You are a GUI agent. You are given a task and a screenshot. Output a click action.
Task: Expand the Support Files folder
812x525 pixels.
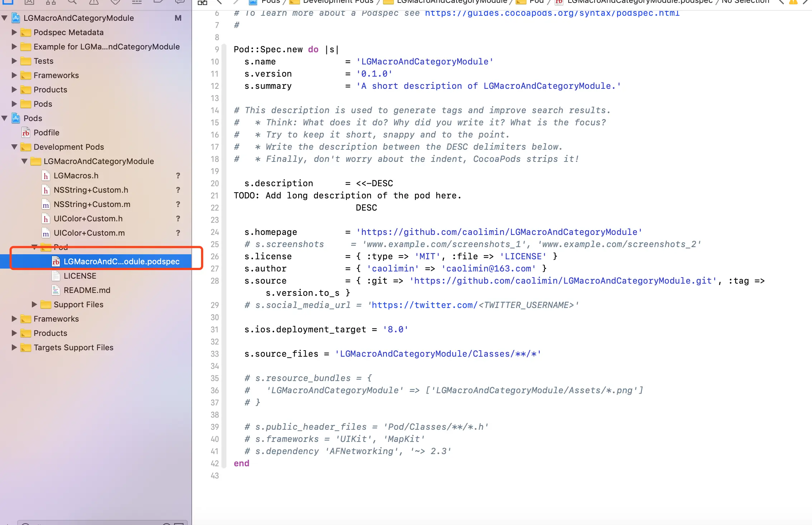[x=34, y=304]
